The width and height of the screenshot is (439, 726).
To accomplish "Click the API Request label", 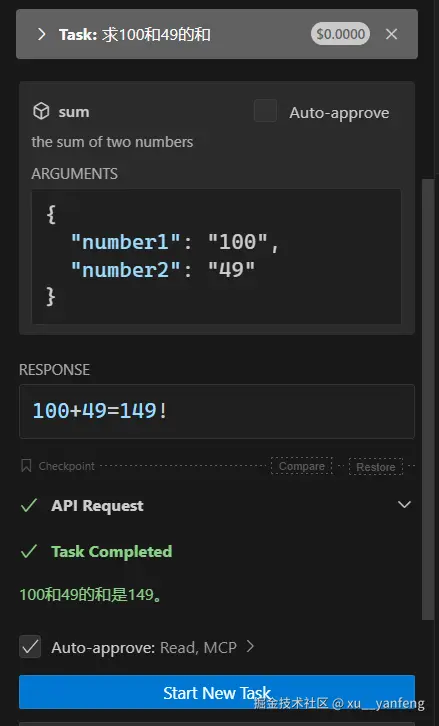I will 97,506.
